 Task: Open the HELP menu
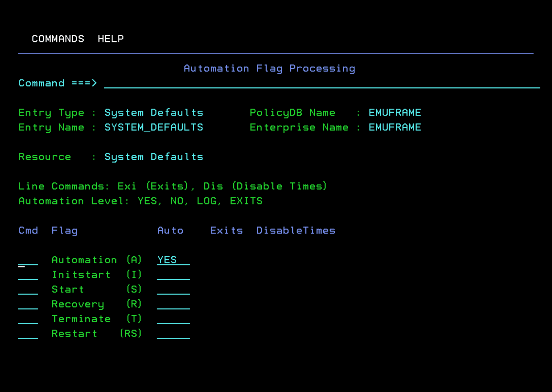(x=111, y=39)
